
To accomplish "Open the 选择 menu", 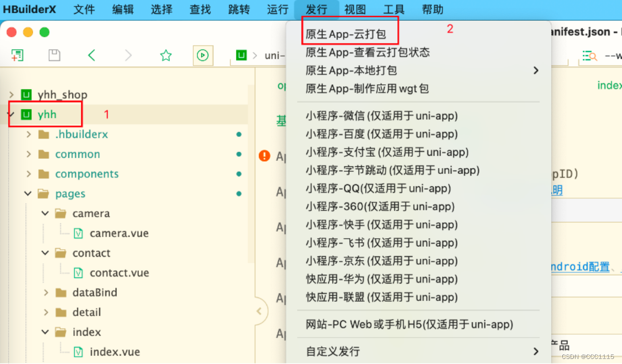I will 162,9.
